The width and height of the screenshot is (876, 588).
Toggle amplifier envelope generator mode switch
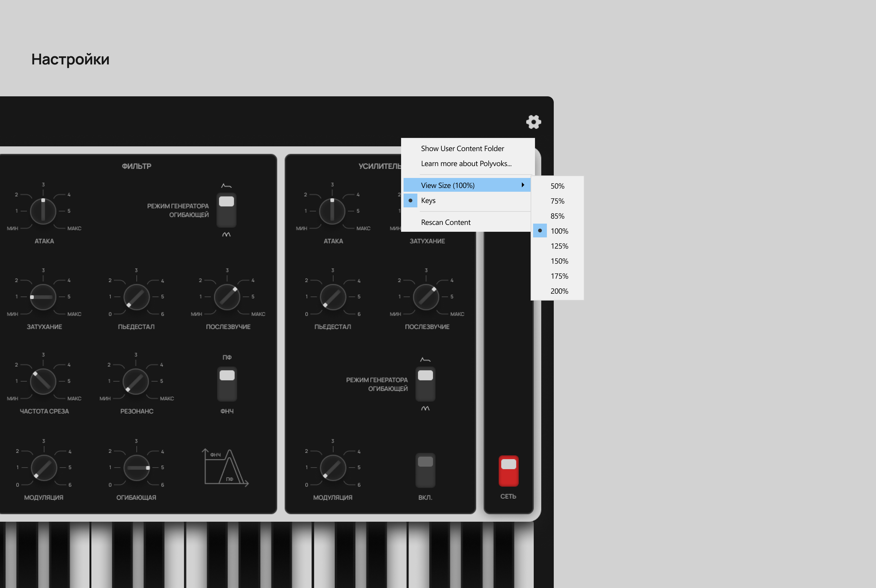point(425,384)
